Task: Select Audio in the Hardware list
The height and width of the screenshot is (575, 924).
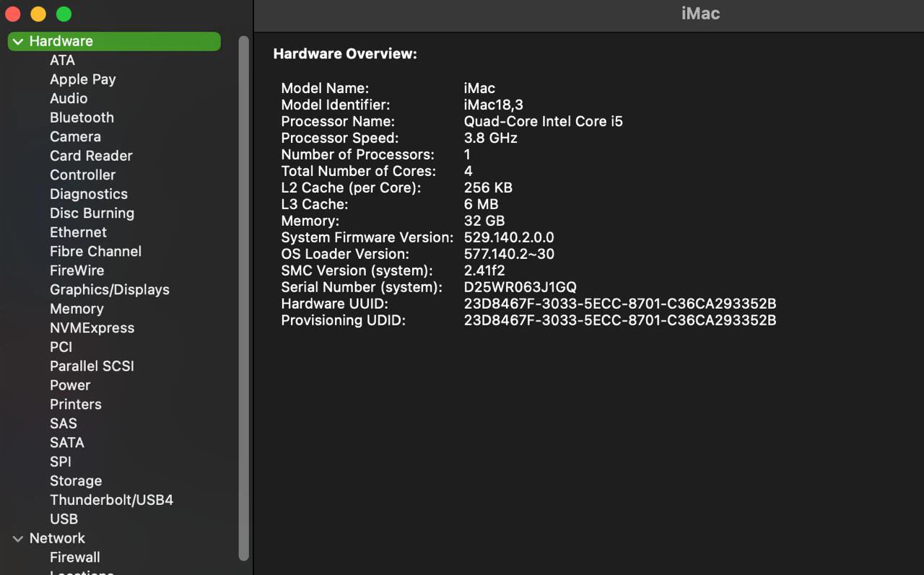Action: point(69,99)
